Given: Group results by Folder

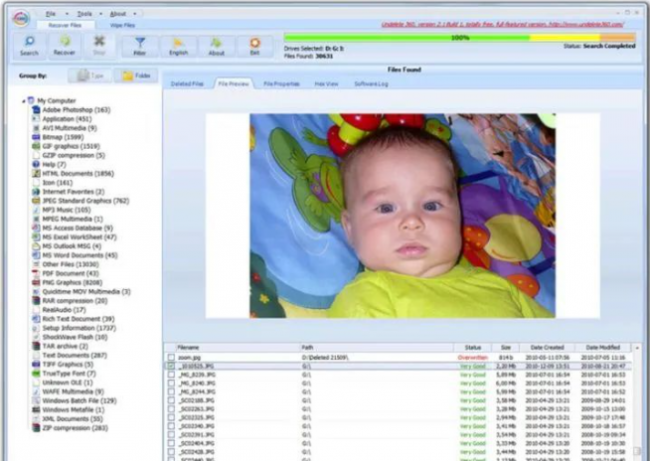Looking at the screenshot, I should tap(136, 75).
